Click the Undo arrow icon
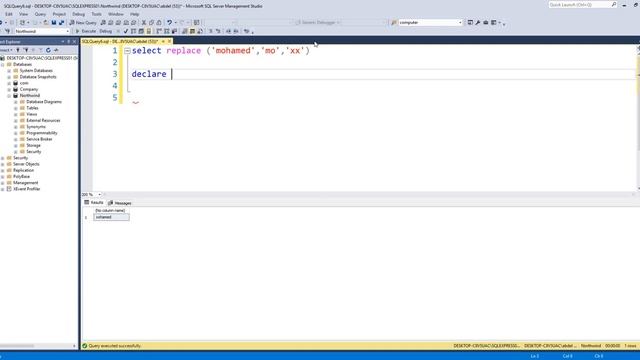The height and width of the screenshot is (360, 640). [169, 22]
